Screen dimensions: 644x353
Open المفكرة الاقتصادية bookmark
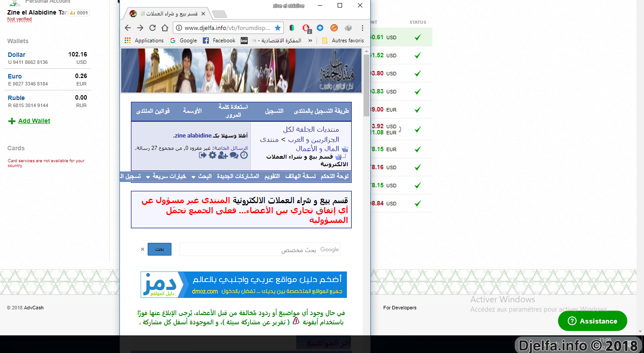click(x=271, y=41)
